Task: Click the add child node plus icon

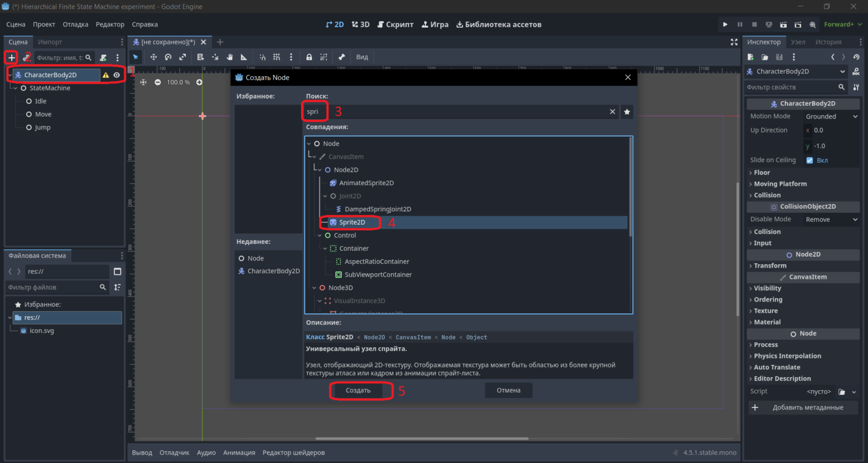Action: pos(11,58)
